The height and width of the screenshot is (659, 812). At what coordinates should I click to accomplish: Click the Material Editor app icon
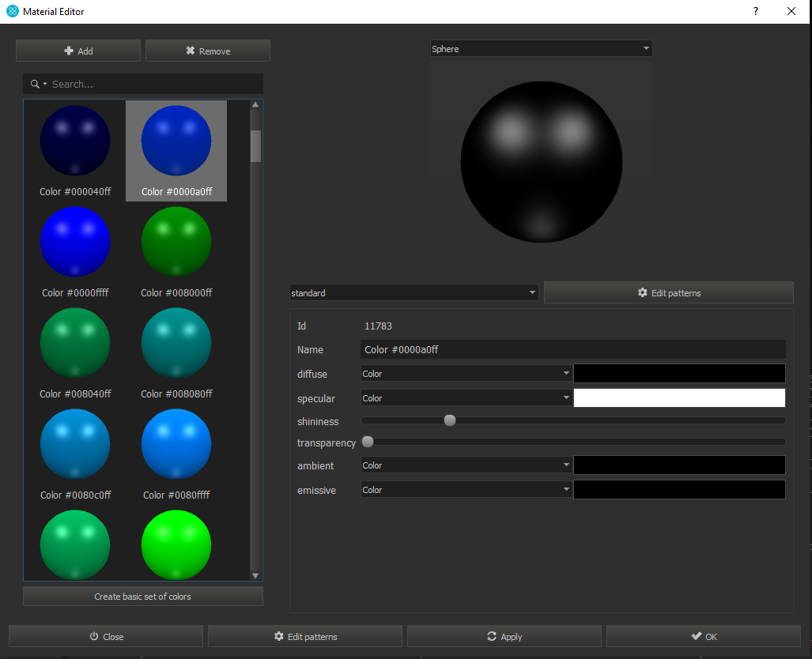[x=13, y=11]
